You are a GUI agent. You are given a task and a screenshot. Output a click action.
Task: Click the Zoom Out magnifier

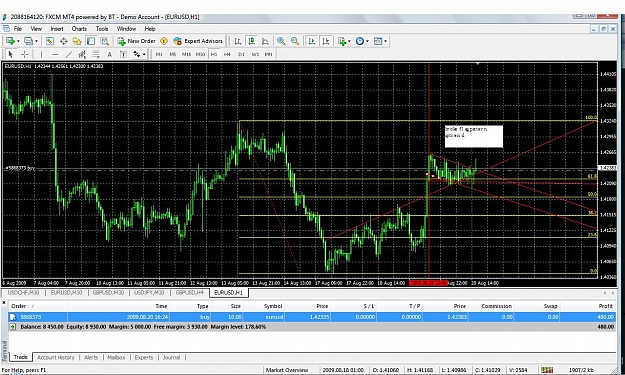[295, 41]
